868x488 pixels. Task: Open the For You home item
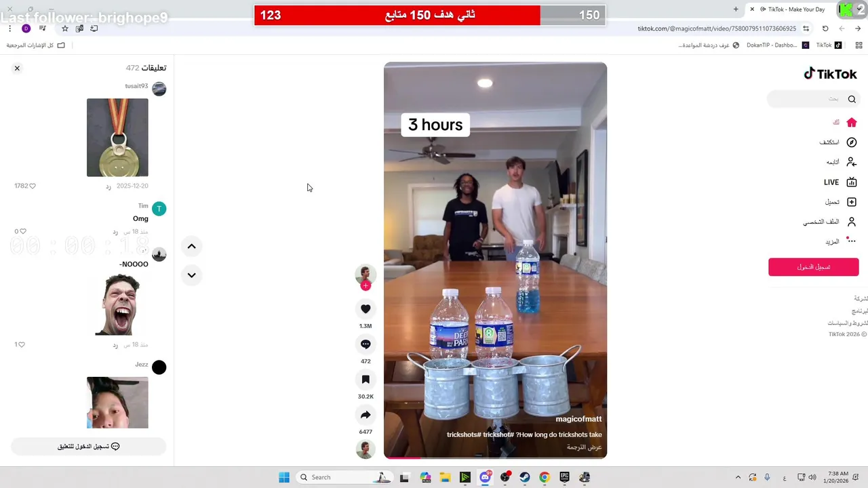pos(845,123)
